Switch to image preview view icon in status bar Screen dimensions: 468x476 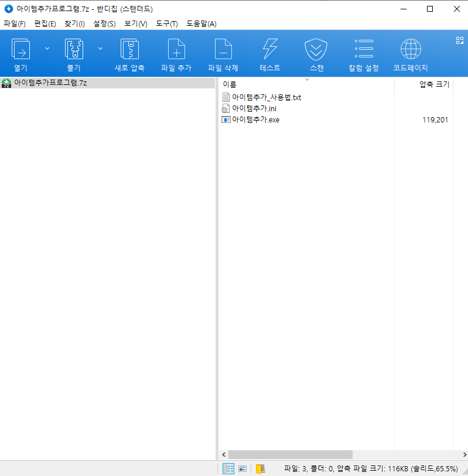242,468
